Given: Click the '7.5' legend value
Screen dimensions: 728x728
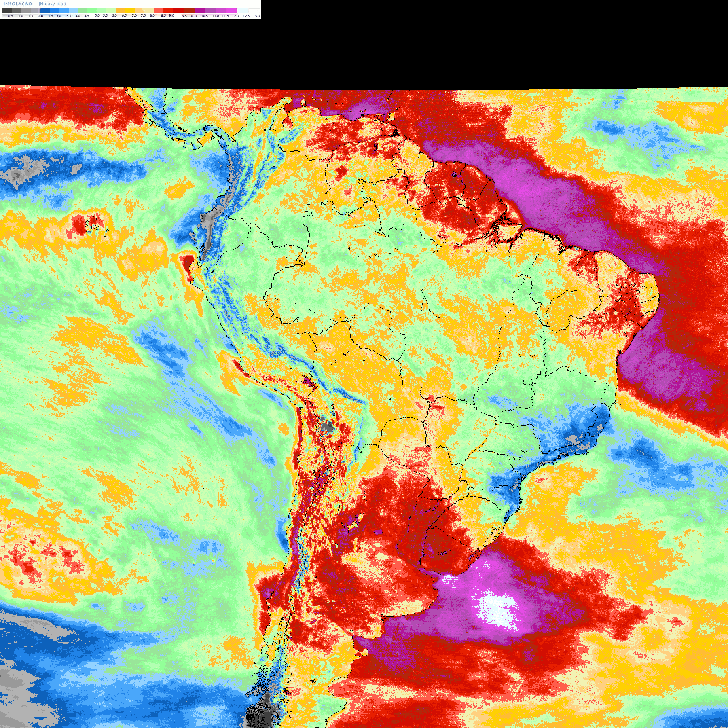Looking at the screenshot, I should pos(143,15).
